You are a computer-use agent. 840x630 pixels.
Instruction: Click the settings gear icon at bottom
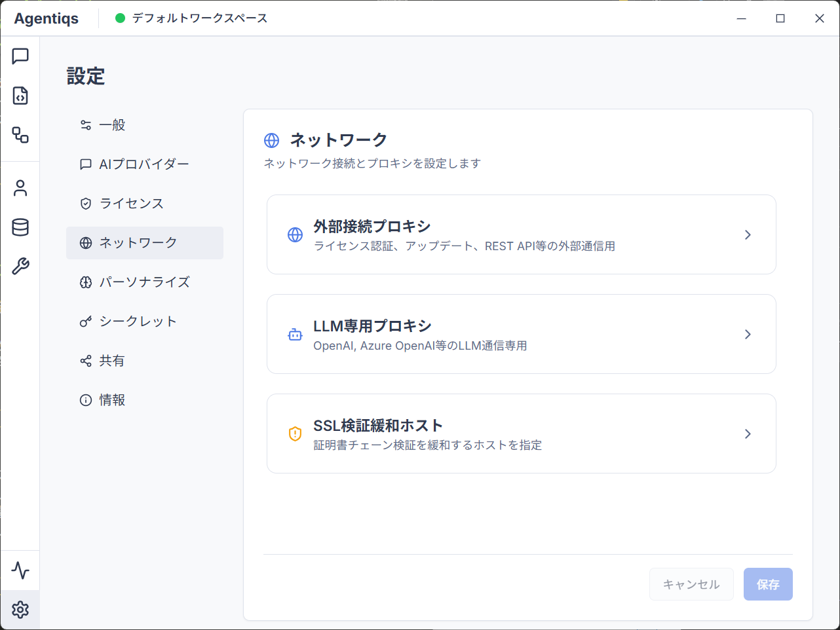[20, 610]
